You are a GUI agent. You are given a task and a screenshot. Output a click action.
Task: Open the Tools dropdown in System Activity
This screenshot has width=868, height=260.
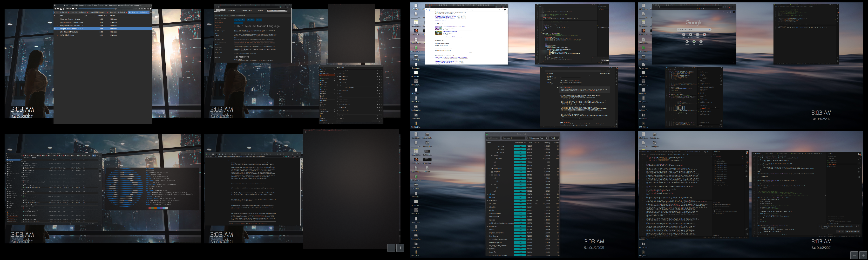554,138
